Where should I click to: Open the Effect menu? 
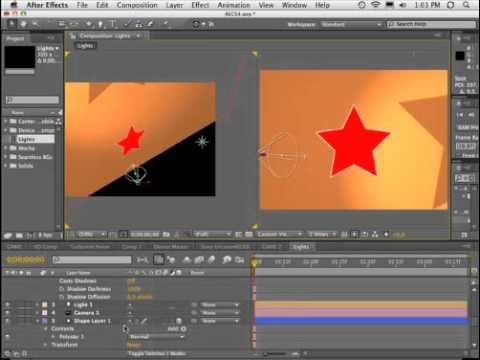click(x=200, y=5)
